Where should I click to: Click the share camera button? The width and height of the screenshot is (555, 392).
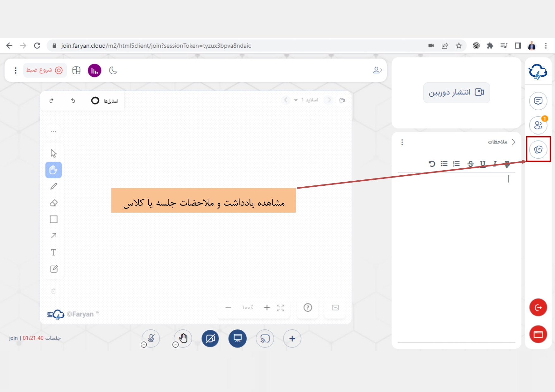coord(456,93)
